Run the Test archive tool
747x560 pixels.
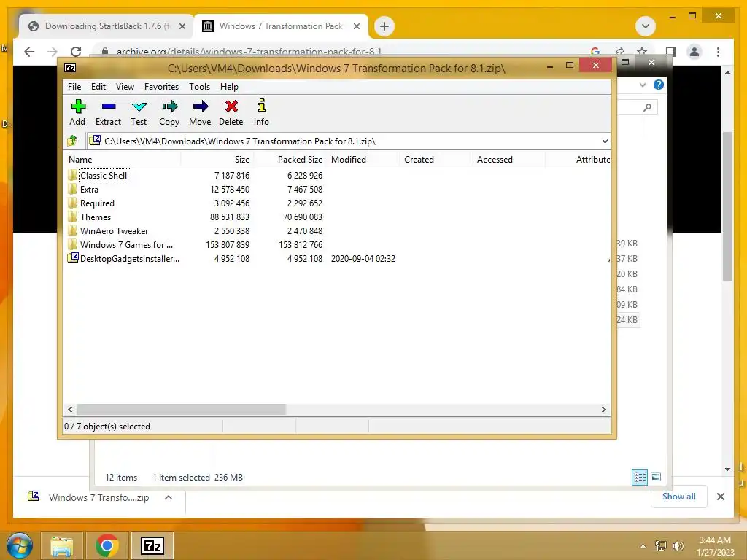139,112
